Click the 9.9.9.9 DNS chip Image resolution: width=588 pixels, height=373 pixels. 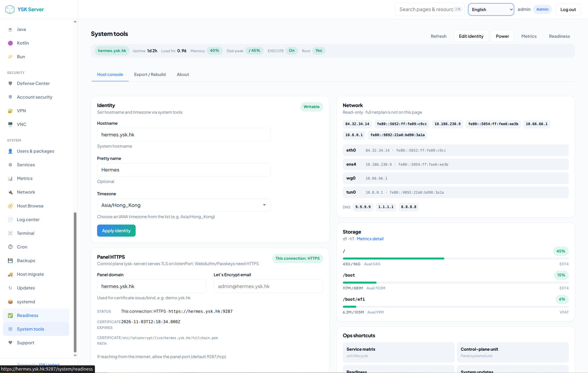(x=363, y=207)
